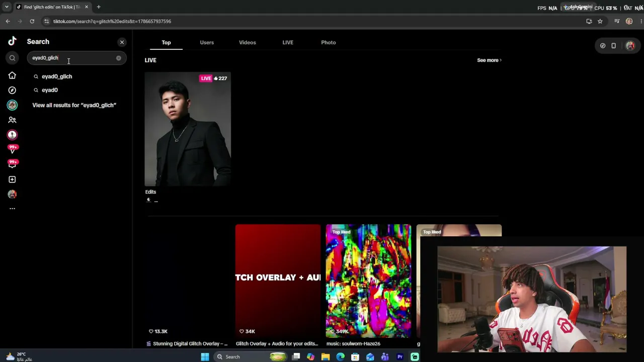Open the Activity icon with 99+ badge
This screenshot has width=644, height=362.
point(12,149)
